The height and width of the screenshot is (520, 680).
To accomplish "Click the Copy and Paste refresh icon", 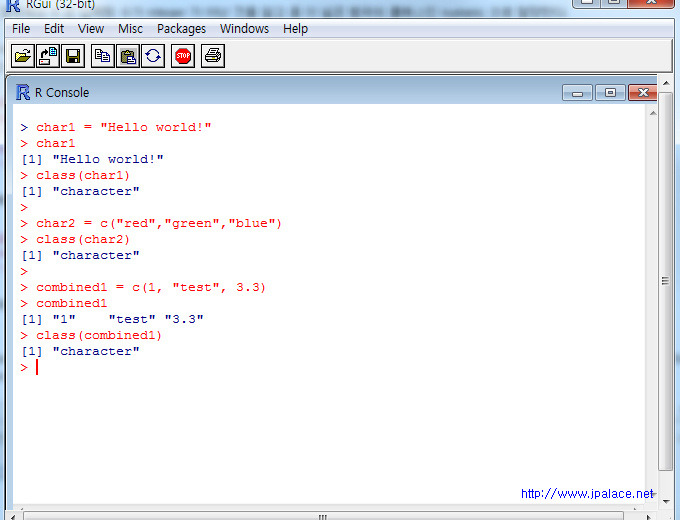I will pos(153,56).
